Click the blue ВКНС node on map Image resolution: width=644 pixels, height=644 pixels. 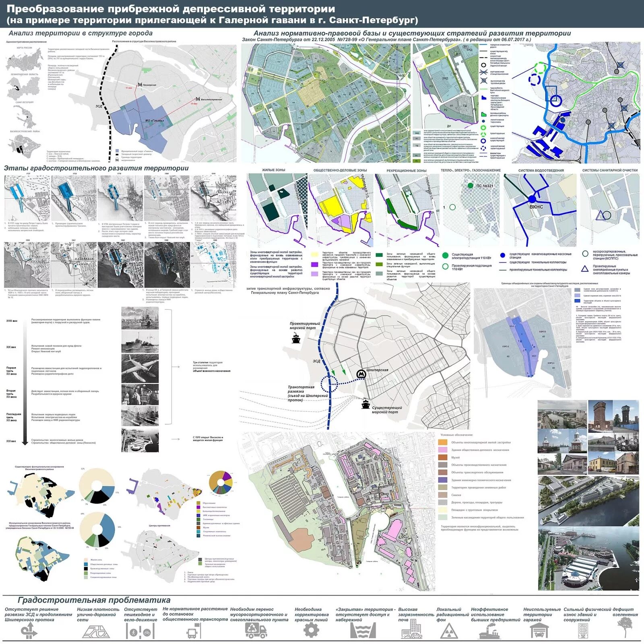coord(532,199)
